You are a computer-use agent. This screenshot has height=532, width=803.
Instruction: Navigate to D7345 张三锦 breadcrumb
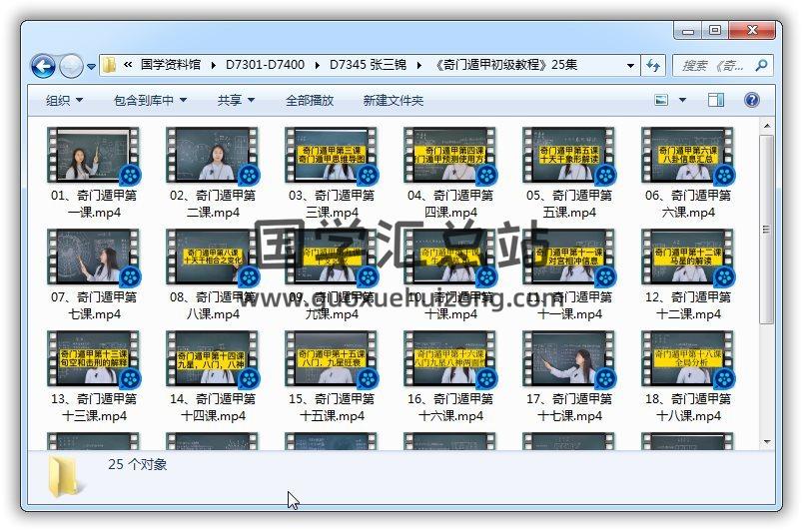click(368, 65)
